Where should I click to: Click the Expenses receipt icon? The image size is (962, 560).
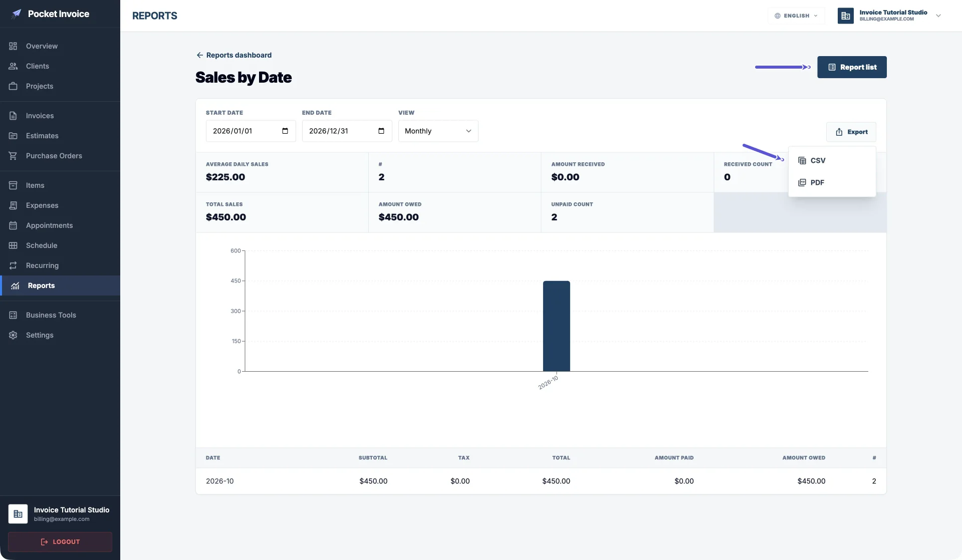(x=13, y=205)
